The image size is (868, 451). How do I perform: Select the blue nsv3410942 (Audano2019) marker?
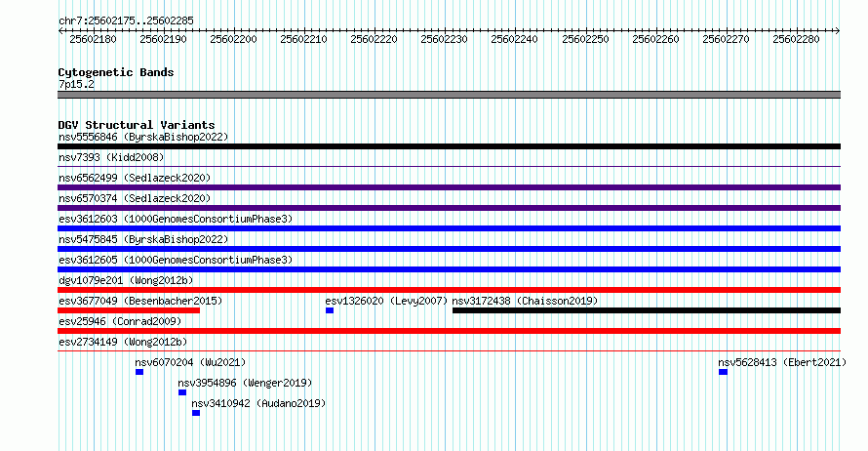click(196, 413)
